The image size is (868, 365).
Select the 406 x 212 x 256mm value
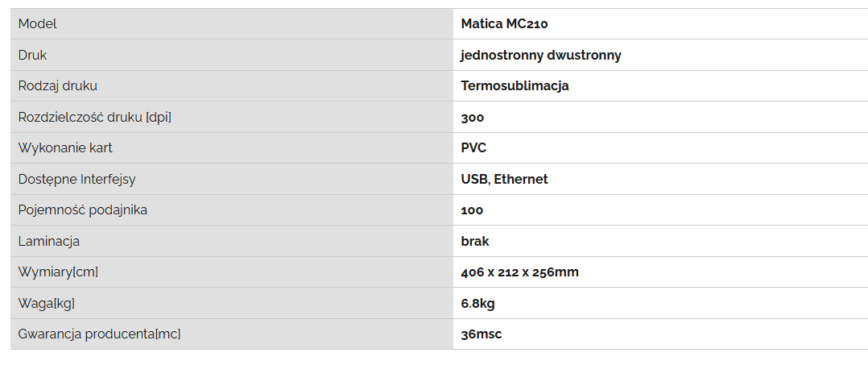click(x=520, y=272)
